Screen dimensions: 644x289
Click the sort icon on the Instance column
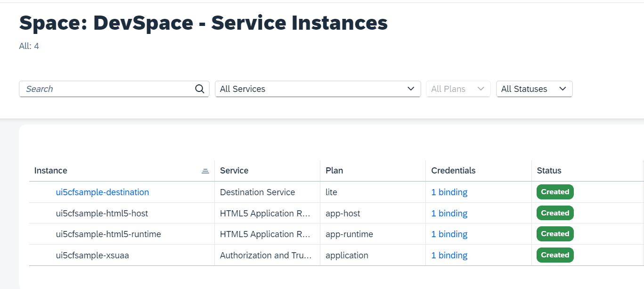205,171
